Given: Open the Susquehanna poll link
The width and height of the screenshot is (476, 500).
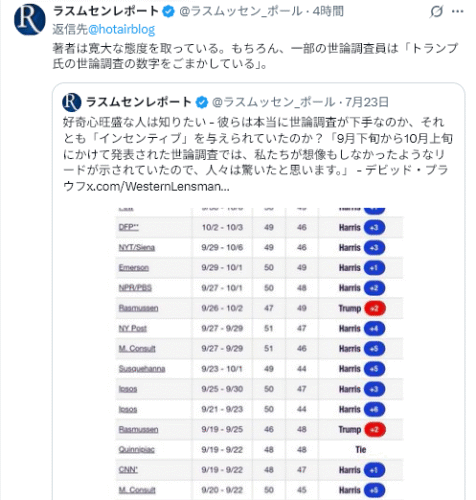Looking at the screenshot, I should (x=142, y=369).
